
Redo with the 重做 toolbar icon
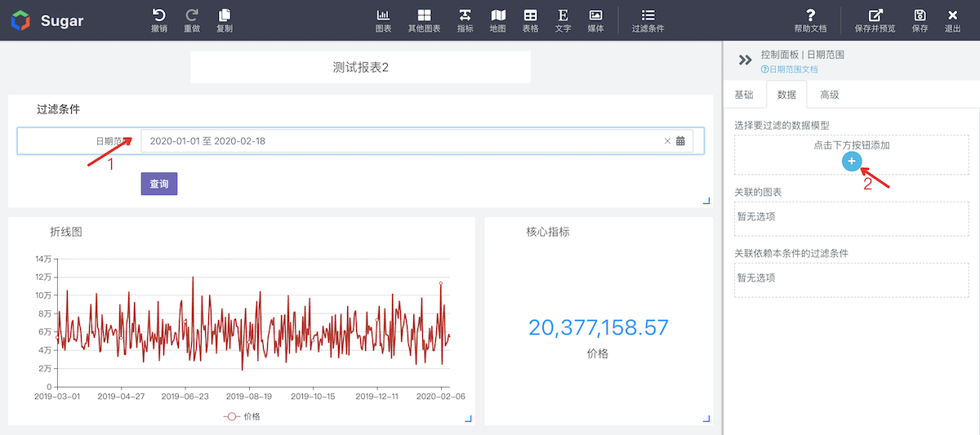192,15
